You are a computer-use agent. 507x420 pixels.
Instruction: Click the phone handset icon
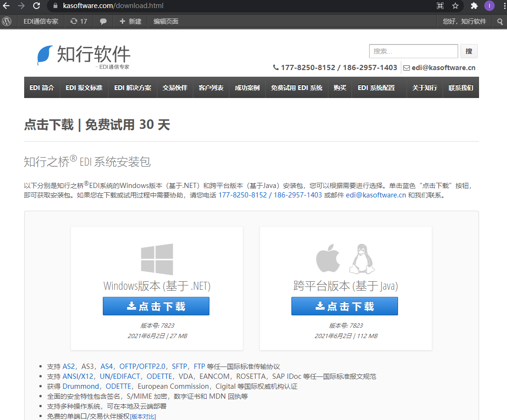tap(276, 68)
